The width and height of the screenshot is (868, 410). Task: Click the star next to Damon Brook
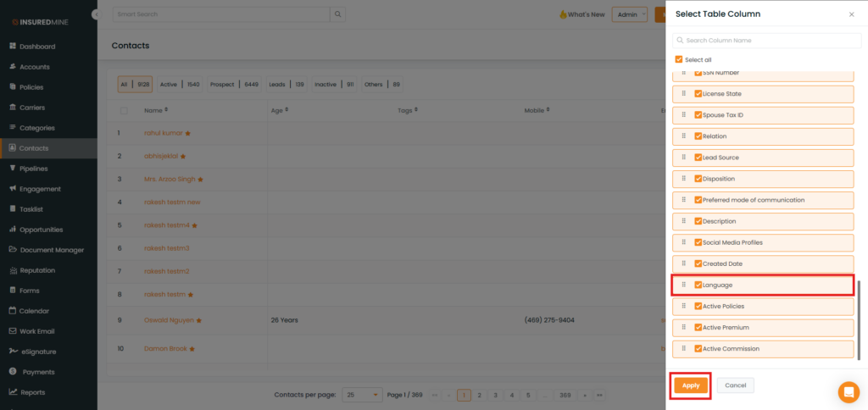192,349
